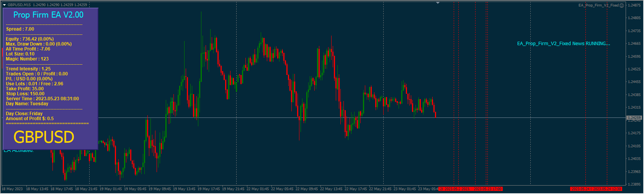Click the 1.24385 price scale label
The image size is (644, 194).
coord(634,95)
